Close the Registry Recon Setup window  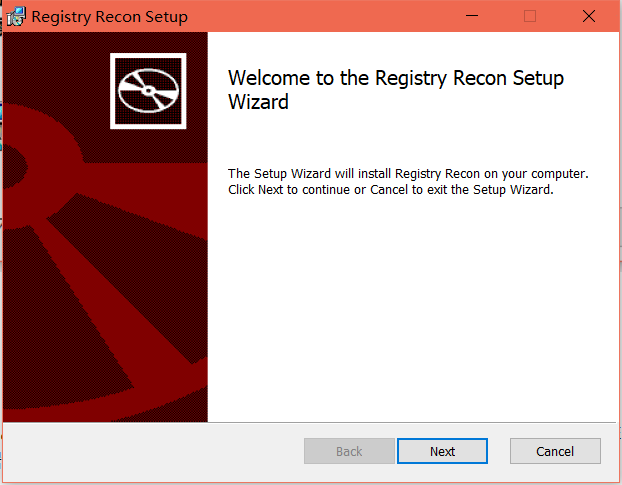pyautogui.click(x=589, y=16)
